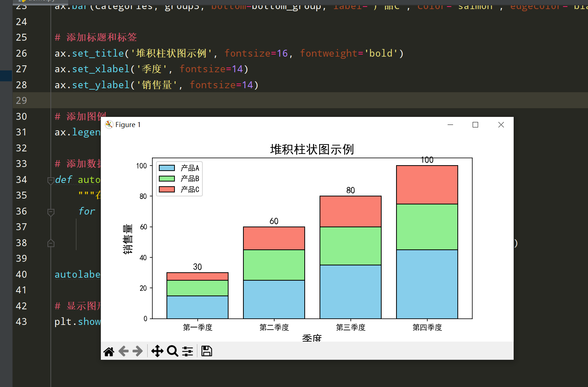Maximize the Figure 1 window
Image resolution: width=588 pixels, height=387 pixels.
475,125
